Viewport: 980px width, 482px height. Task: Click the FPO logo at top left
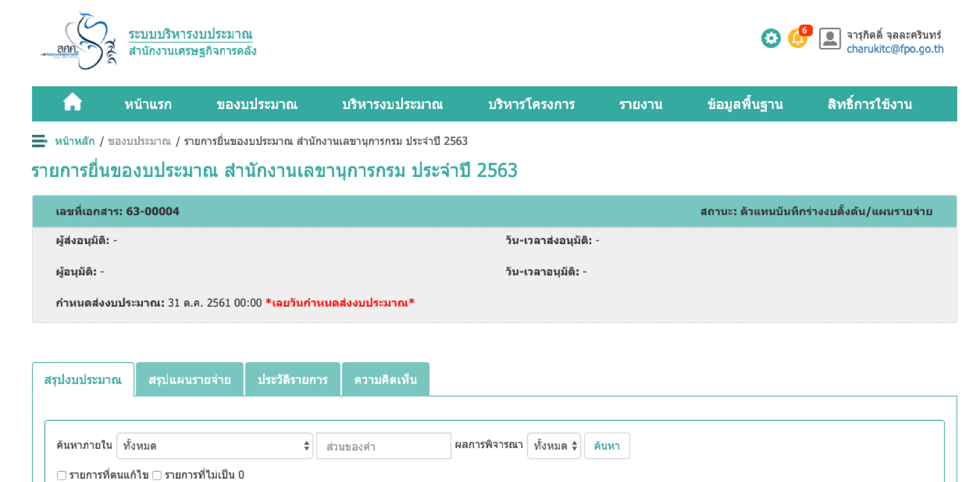pos(79,41)
